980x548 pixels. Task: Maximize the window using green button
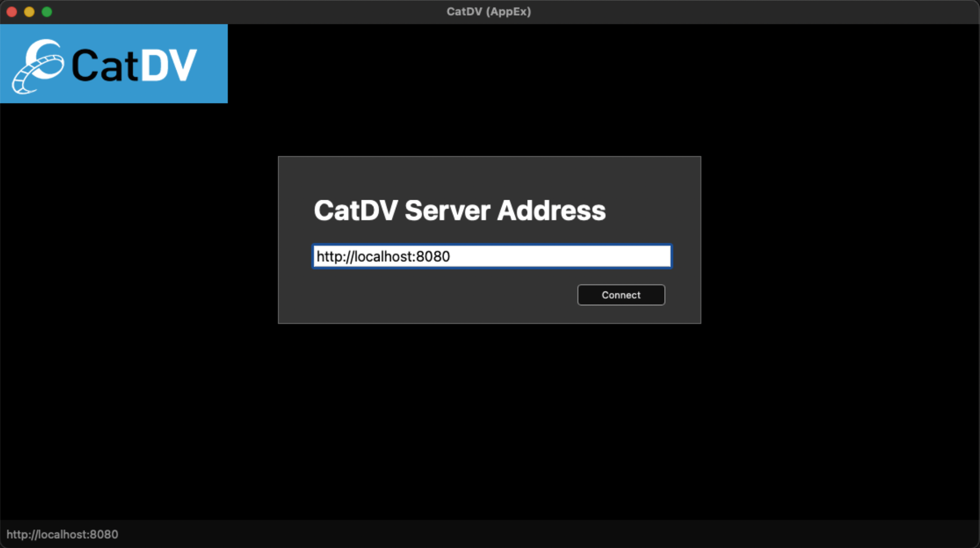pos(47,12)
